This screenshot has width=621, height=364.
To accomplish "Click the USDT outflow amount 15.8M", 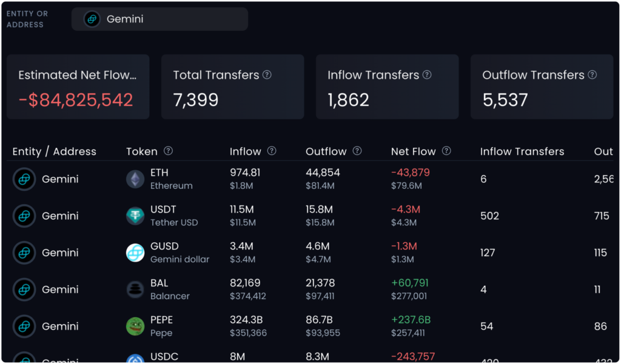I will [x=319, y=210].
